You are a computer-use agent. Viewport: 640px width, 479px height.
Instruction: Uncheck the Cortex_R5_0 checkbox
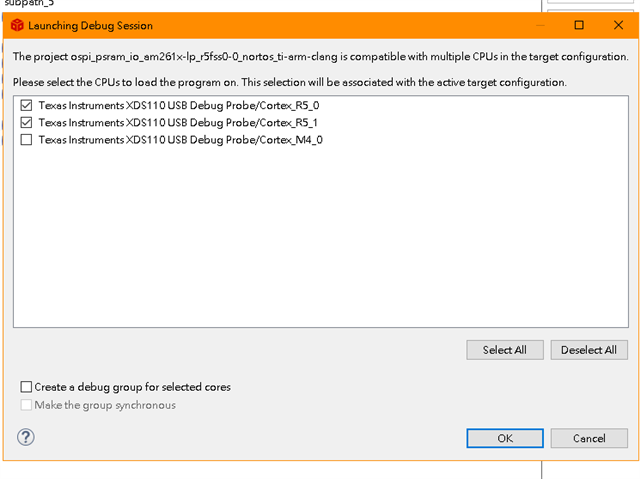(26, 106)
